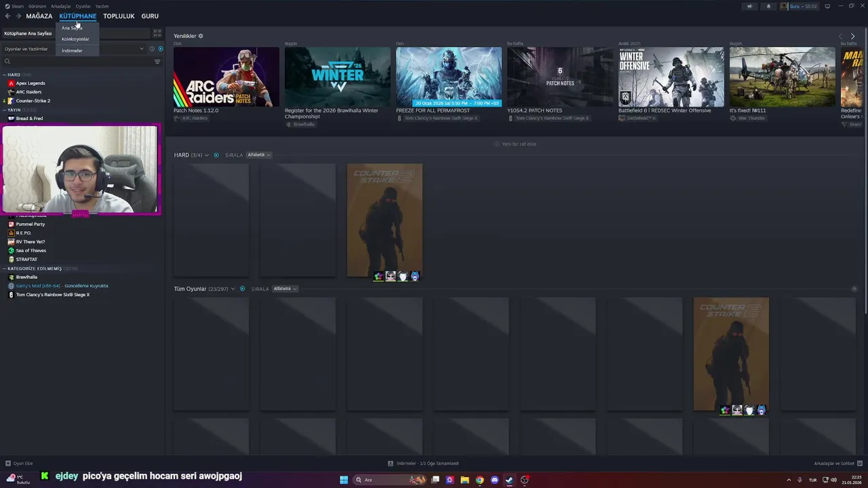
Task: Show previous news items with left arrow
Action: click(x=841, y=36)
